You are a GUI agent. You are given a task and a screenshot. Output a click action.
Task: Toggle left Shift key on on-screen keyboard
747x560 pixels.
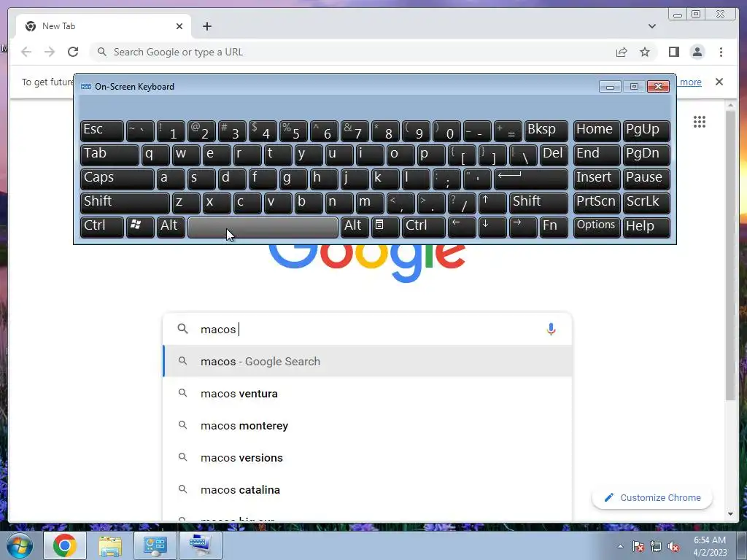tap(125, 203)
